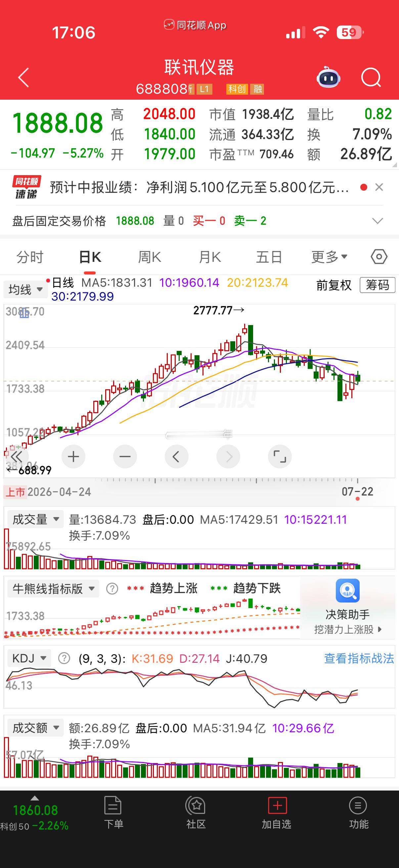This screenshot has height=868, width=399.
Task: Switch to the 月K tab
Action: tap(209, 257)
